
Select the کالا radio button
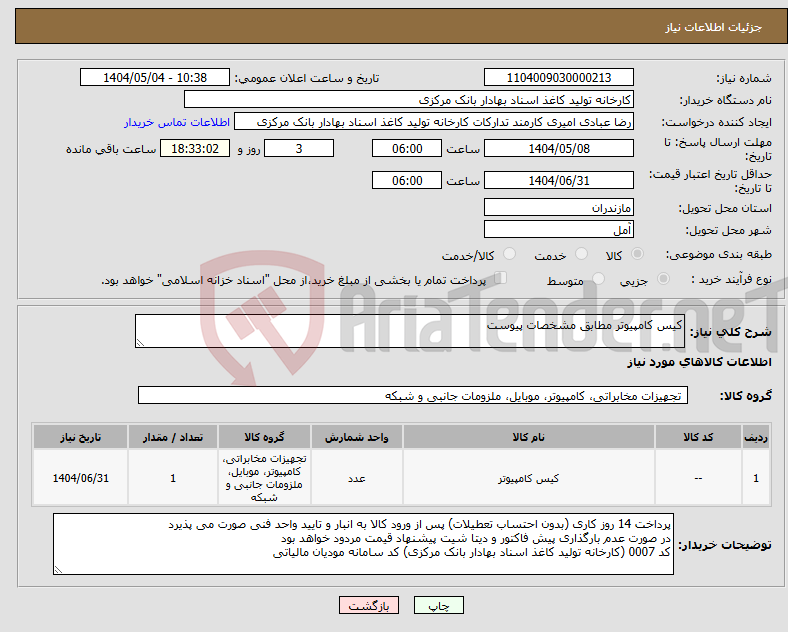click(x=637, y=254)
